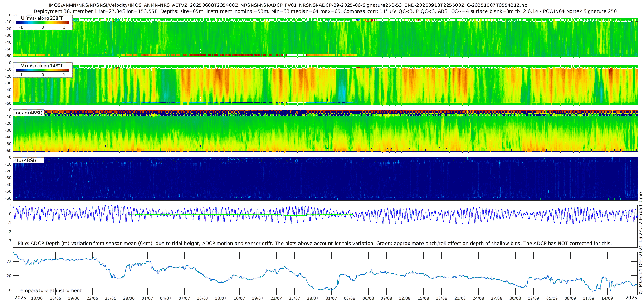This screenshot has width=644, height=304.
Task: Click the 2025 year label at bottom right
Action: click(x=631, y=298)
